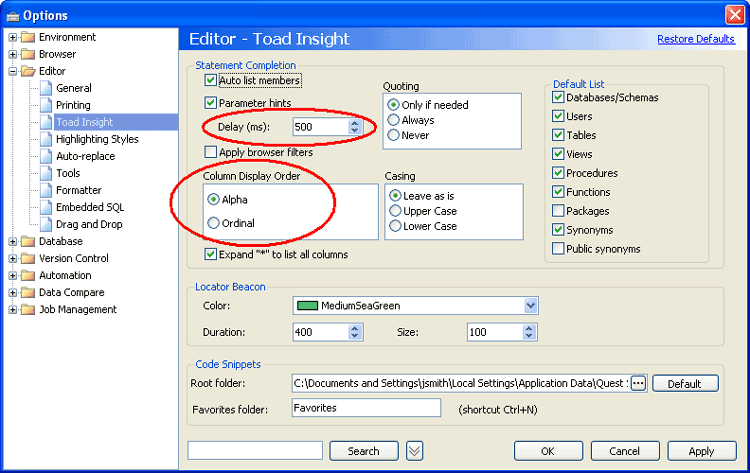Viewport: 750px width, 473px height.
Task: Click the Automation folder icon
Action: (28, 275)
